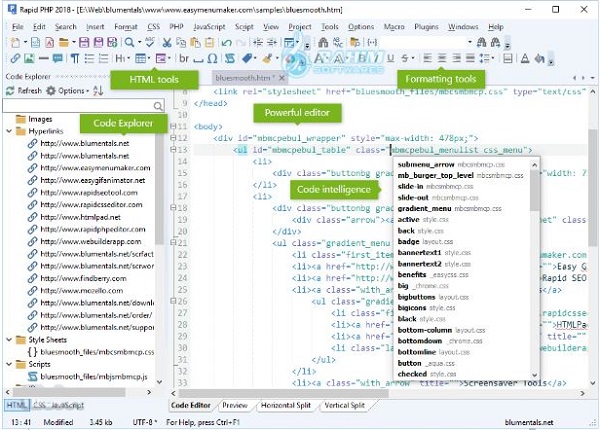
Task: Click the Undo arrow icon
Action: click(x=227, y=42)
